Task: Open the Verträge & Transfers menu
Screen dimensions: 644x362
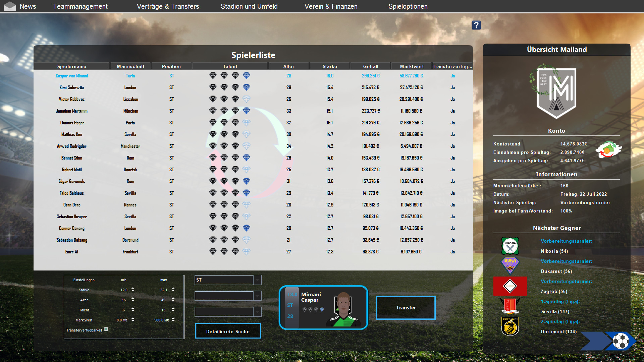Action: pyautogui.click(x=168, y=6)
